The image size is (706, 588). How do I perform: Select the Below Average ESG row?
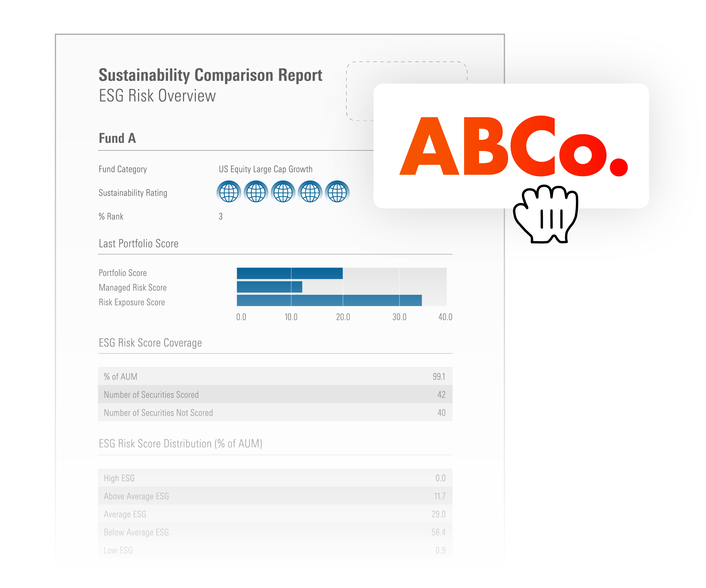[275, 532]
